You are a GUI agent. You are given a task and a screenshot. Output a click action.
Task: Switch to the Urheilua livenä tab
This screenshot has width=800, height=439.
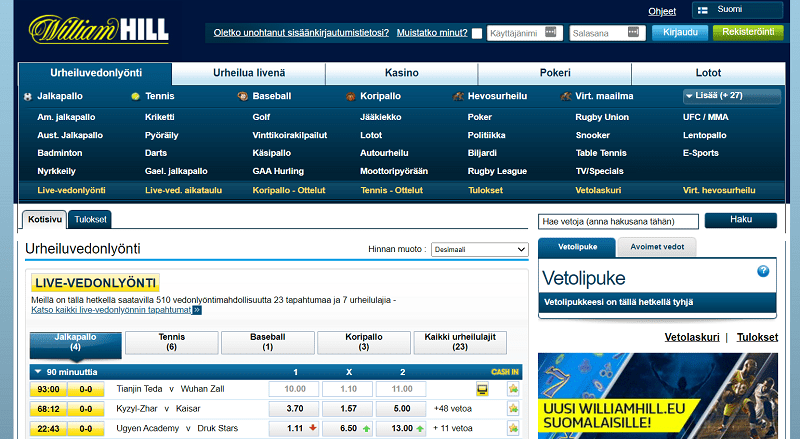tap(249, 73)
